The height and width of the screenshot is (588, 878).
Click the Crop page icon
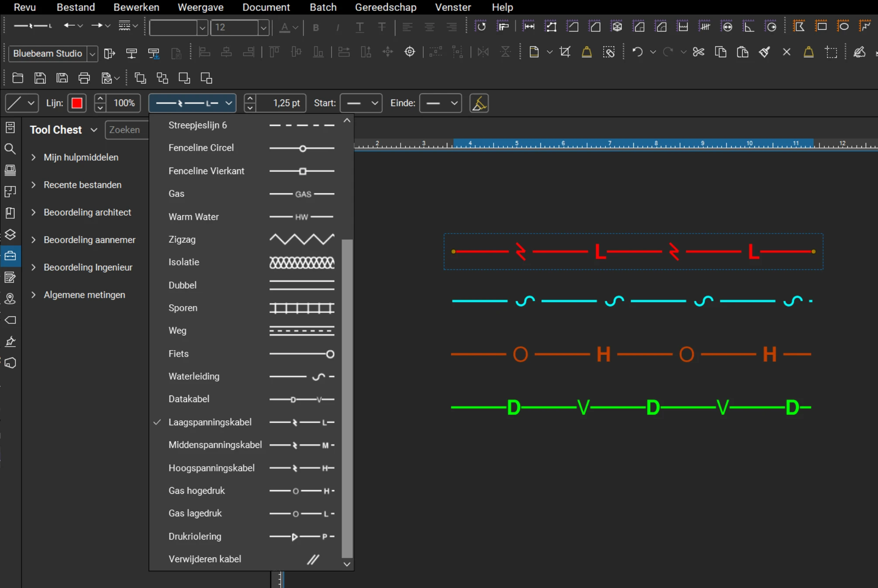(565, 52)
